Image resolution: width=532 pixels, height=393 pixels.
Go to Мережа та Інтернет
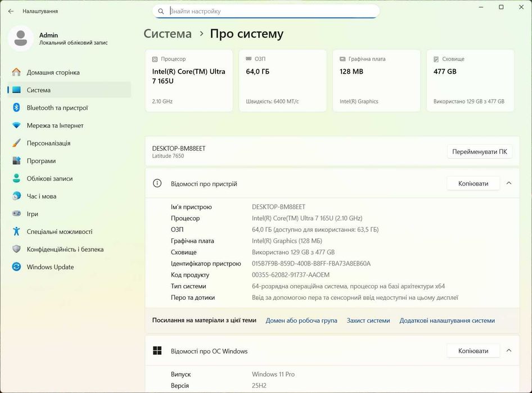[69, 125]
